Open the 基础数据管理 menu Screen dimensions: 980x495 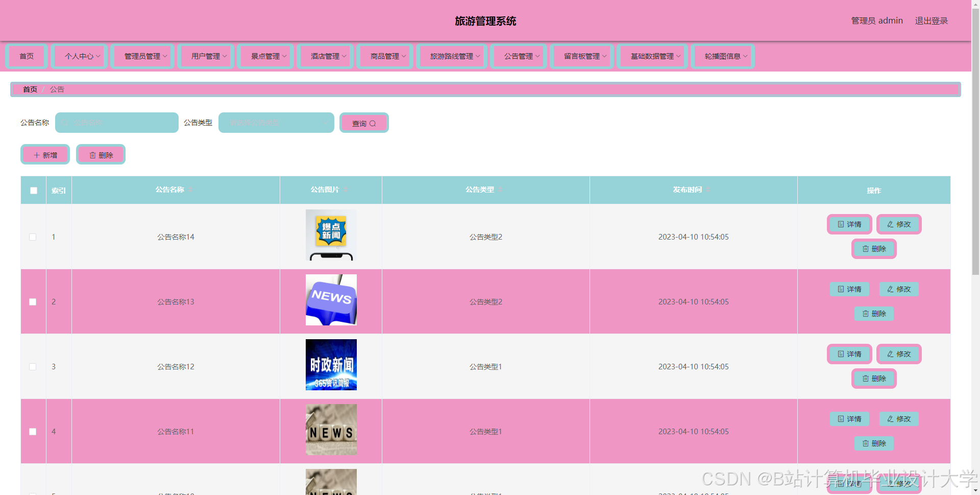pos(652,56)
